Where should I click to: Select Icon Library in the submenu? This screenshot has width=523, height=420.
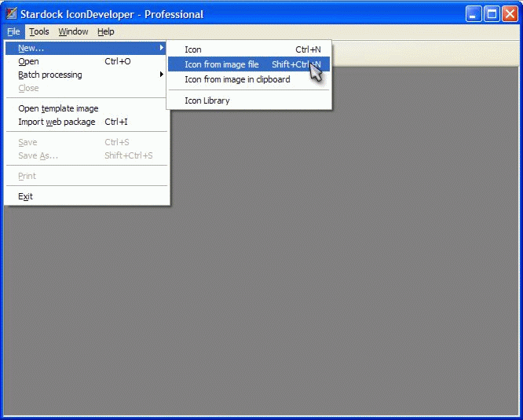pos(249,100)
